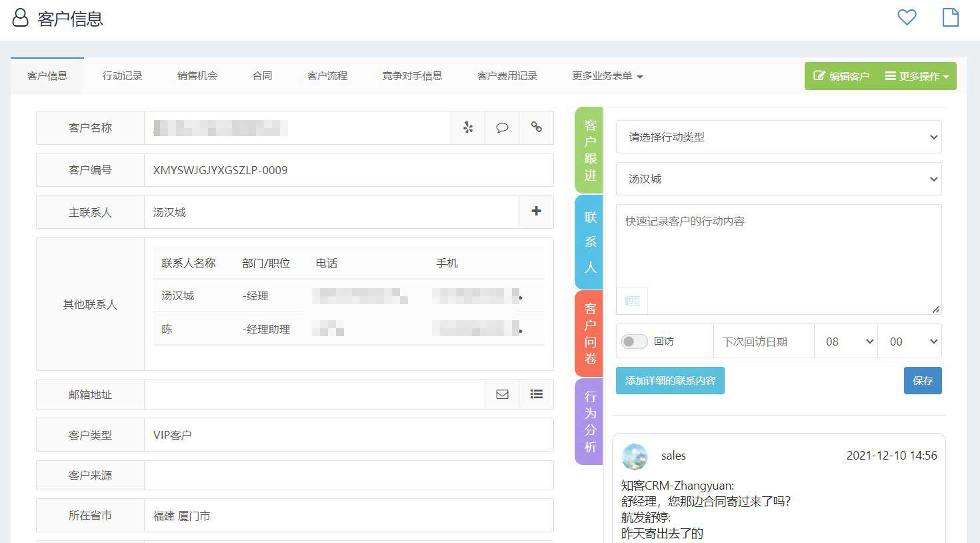The height and width of the screenshot is (543, 980).
Task: Click the Yelp-style icon beside customer name
Action: (x=468, y=127)
